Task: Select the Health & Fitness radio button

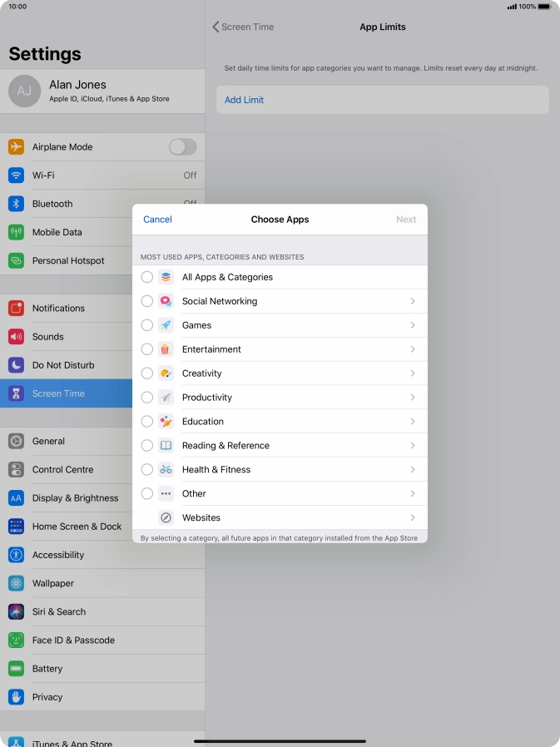Action: 146,469
